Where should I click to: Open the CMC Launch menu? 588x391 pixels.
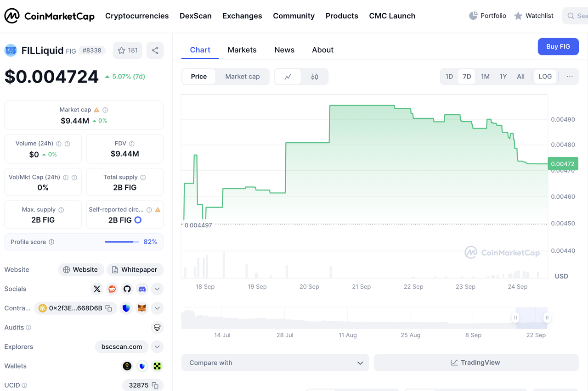(x=392, y=16)
